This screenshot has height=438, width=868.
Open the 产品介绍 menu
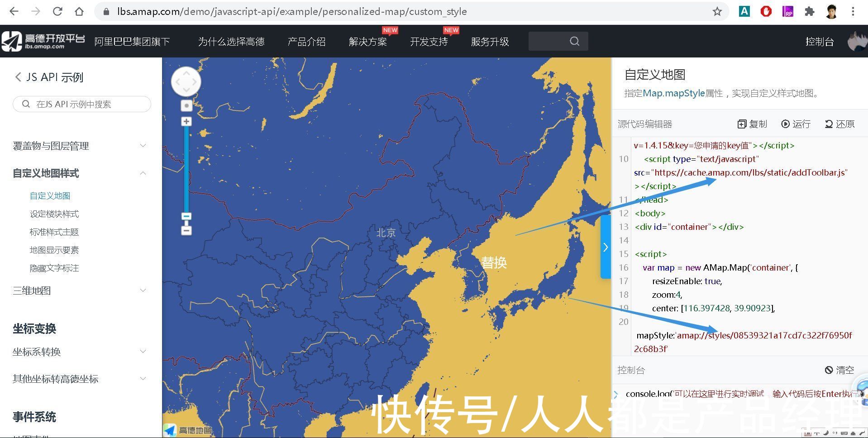(x=306, y=42)
